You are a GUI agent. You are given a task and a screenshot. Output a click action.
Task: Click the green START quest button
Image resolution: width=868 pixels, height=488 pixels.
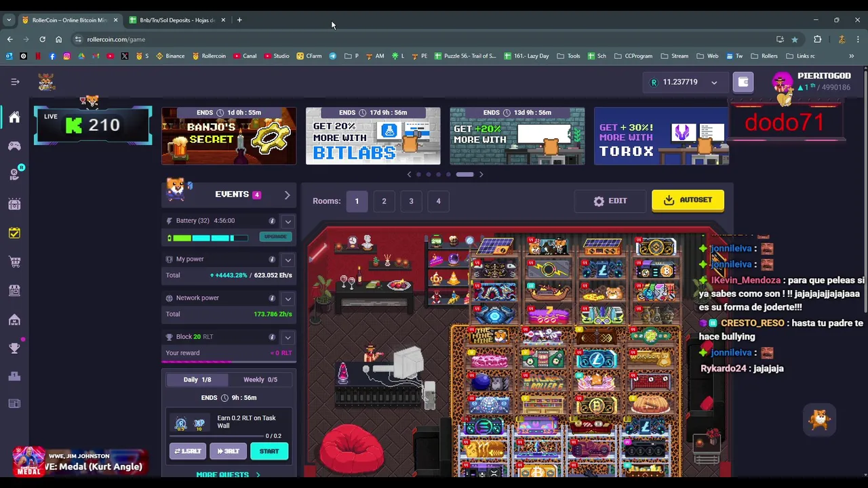[269, 451]
